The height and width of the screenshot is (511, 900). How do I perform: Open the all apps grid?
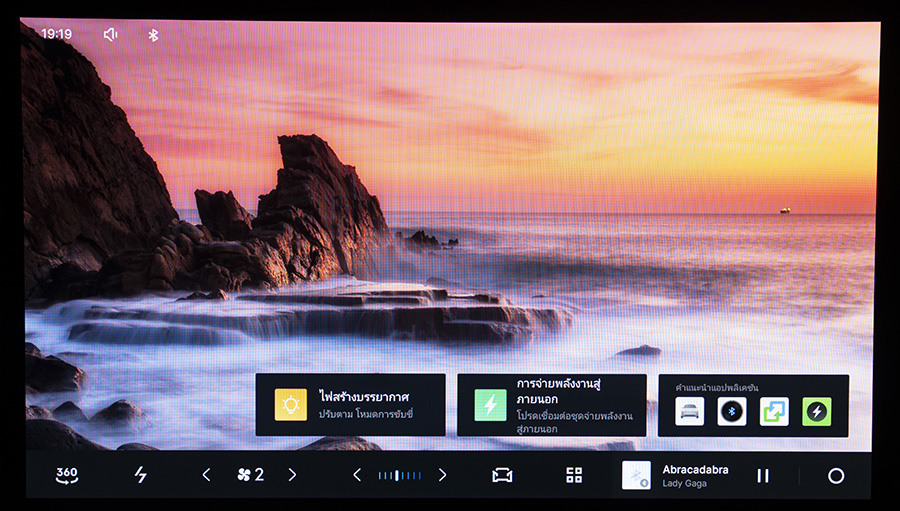click(574, 475)
